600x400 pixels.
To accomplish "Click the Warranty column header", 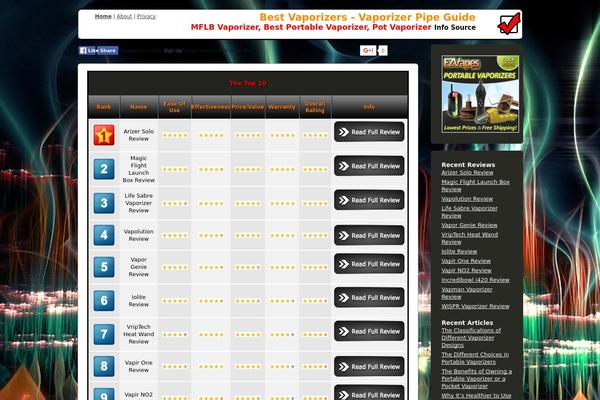I will coord(282,107).
